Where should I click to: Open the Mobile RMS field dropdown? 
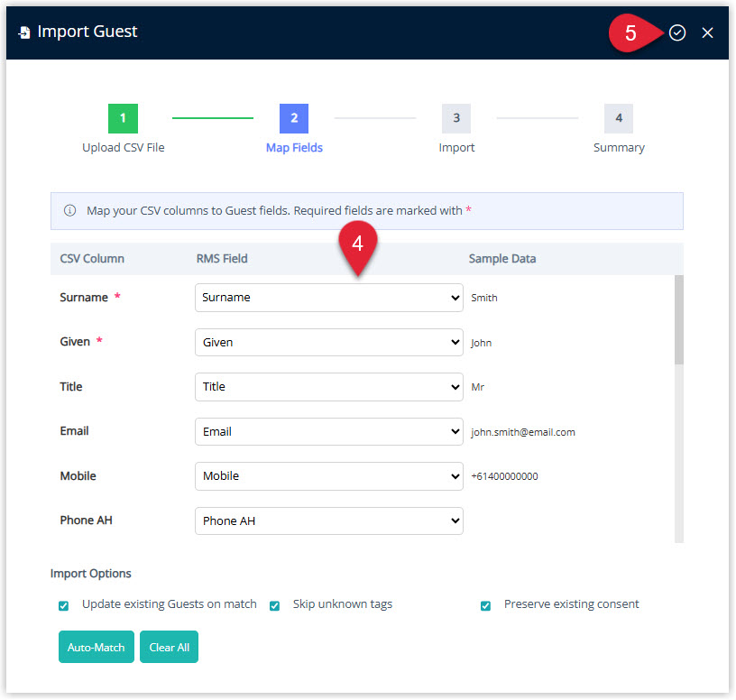pyautogui.click(x=329, y=476)
